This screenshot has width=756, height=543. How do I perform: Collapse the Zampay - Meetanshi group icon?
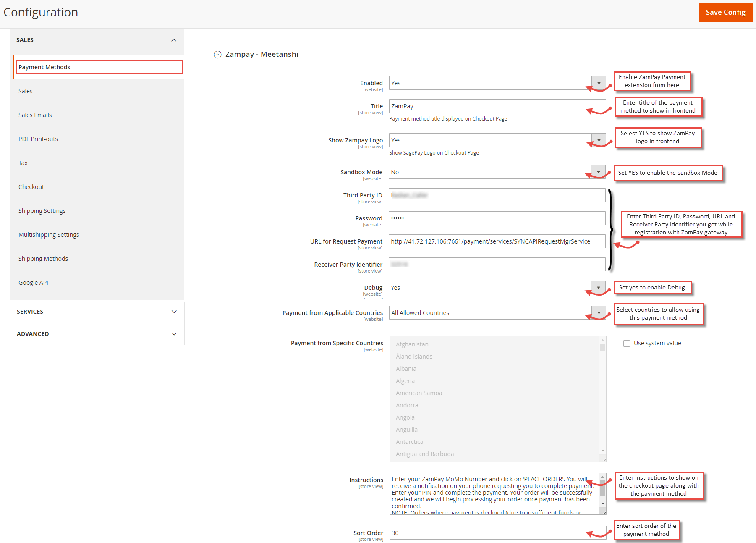pyautogui.click(x=217, y=55)
